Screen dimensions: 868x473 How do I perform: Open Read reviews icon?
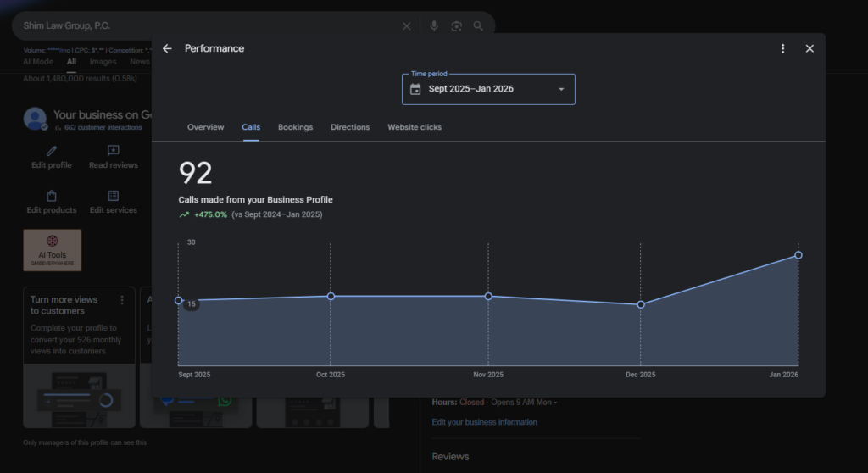[114, 151]
